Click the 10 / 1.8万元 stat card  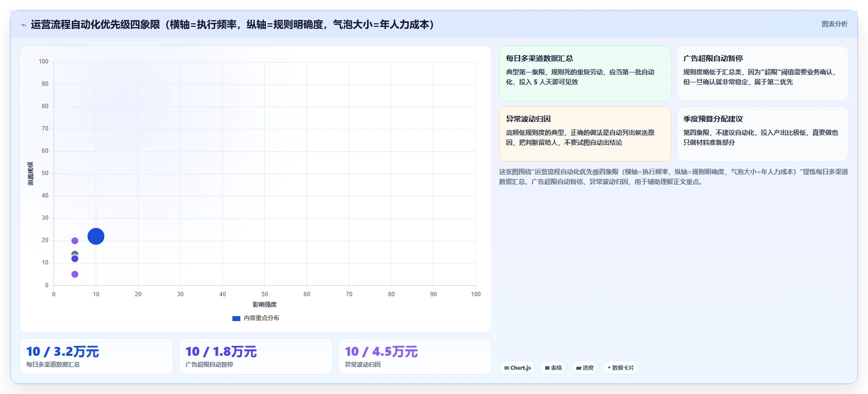(255, 356)
